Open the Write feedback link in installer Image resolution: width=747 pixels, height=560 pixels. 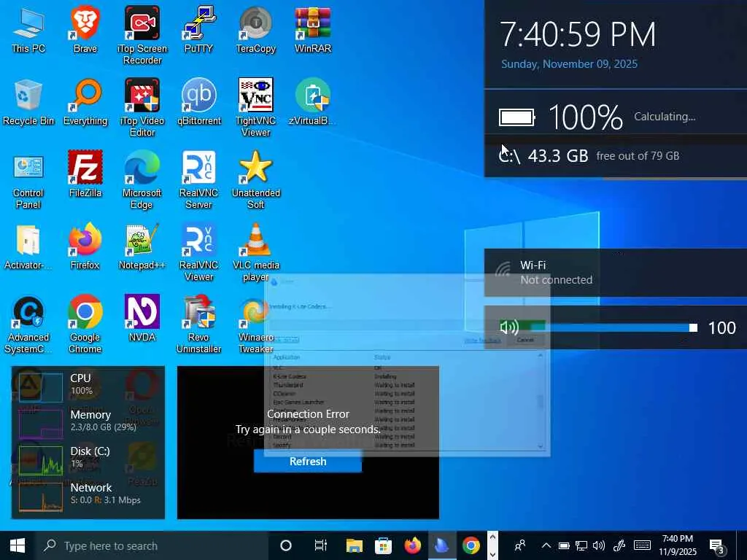coord(483,341)
